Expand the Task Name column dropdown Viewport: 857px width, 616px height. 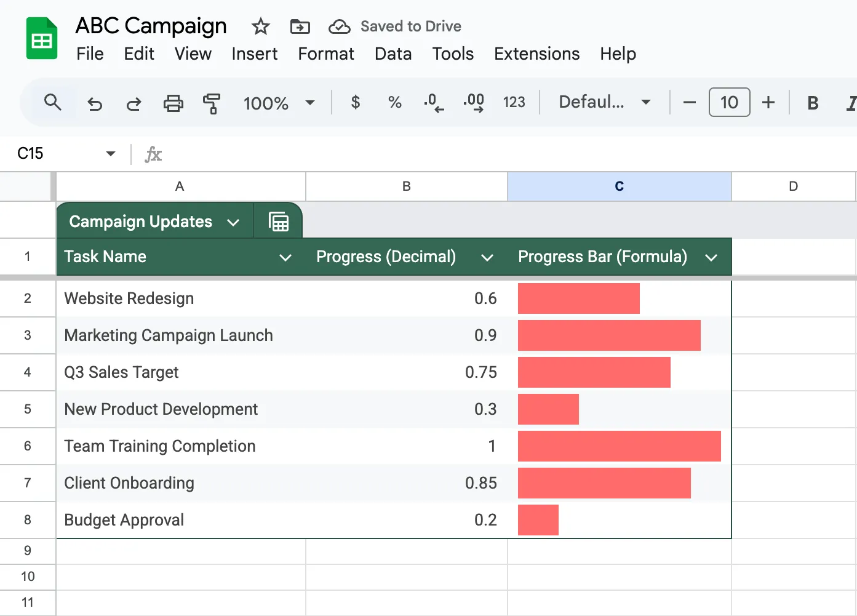click(x=285, y=257)
